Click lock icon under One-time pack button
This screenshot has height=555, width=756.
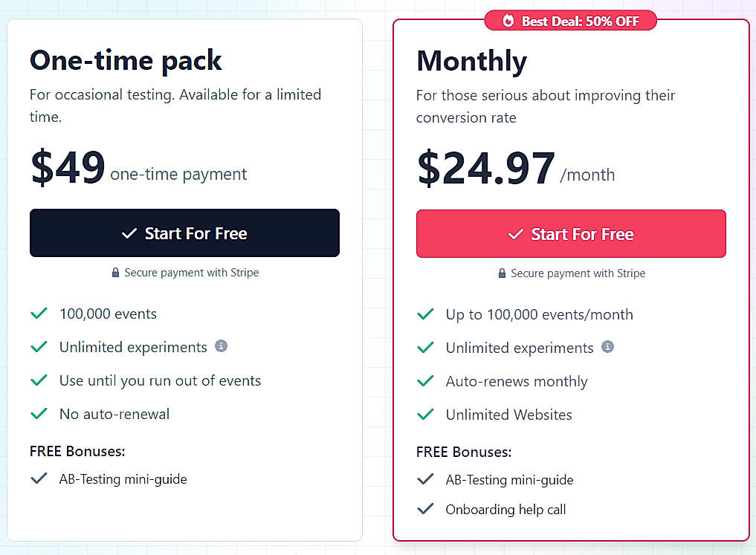click(x=115, y=273)
